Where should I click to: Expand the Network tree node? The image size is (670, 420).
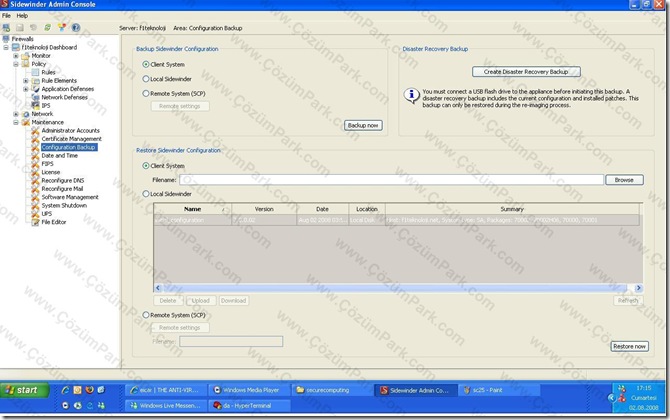16,114
